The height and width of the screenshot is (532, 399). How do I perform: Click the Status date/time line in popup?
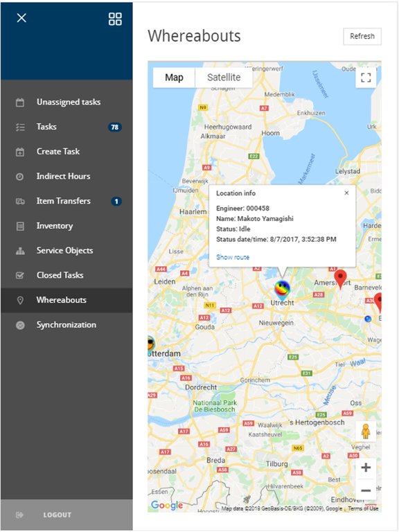276,239
